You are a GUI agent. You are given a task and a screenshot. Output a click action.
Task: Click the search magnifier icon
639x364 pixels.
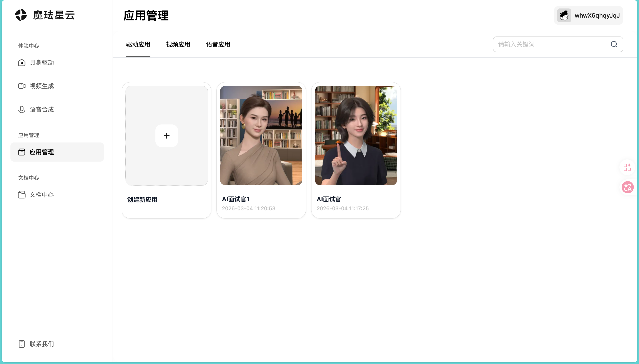point(614,44)
